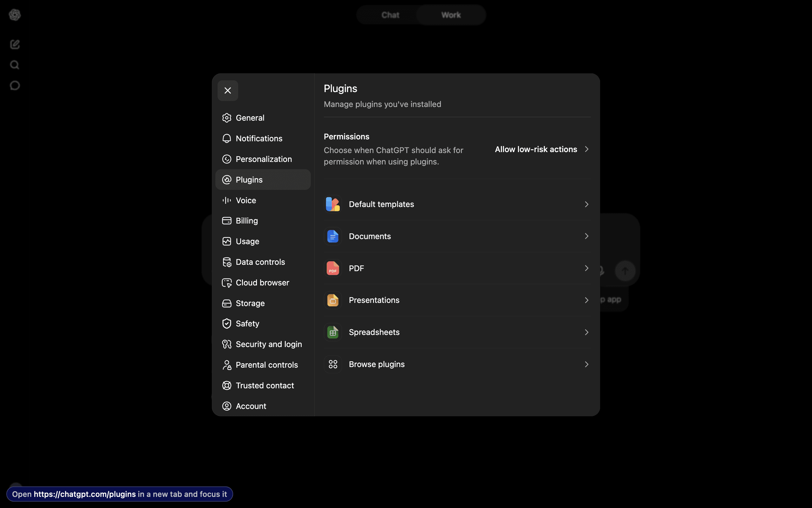Click the chat bubble icon in sidebar
The image size is (812, 508).
(x=15, y=86)
